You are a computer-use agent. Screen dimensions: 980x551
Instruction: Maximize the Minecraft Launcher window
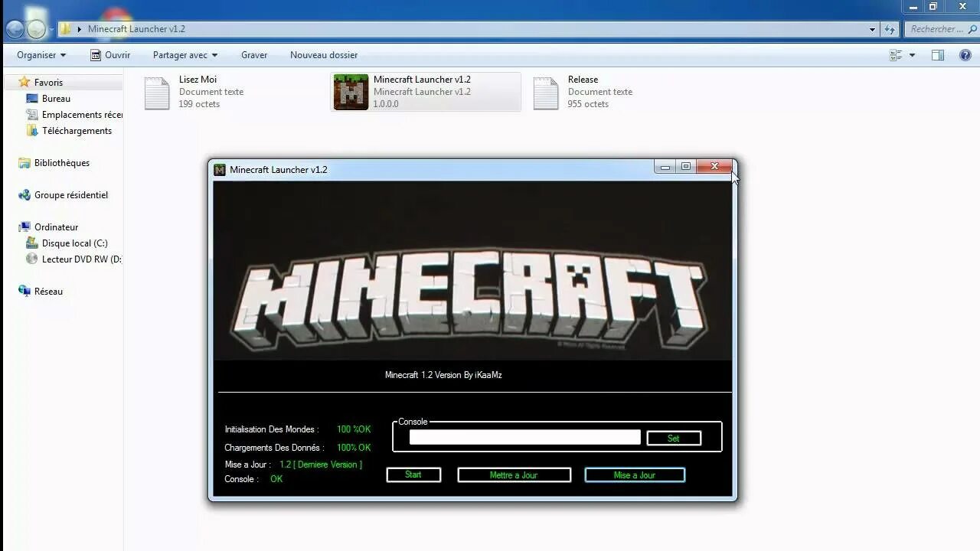click(686, 167)
